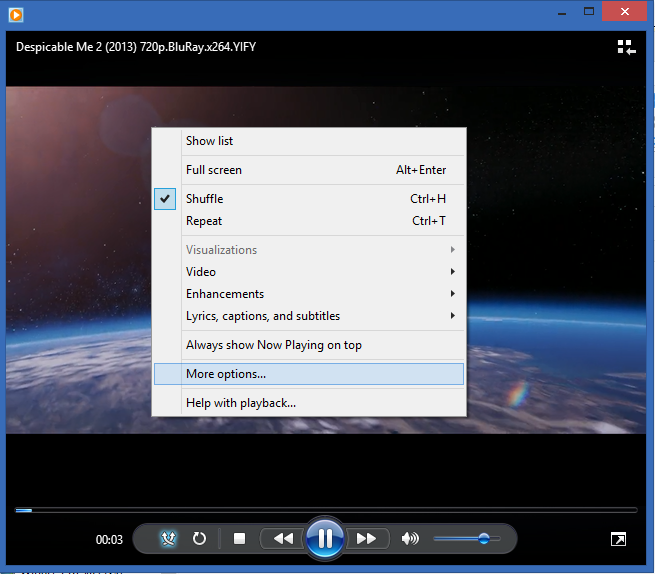Open More options... dialog
655x574 pixels.
(x=309, y=374)
